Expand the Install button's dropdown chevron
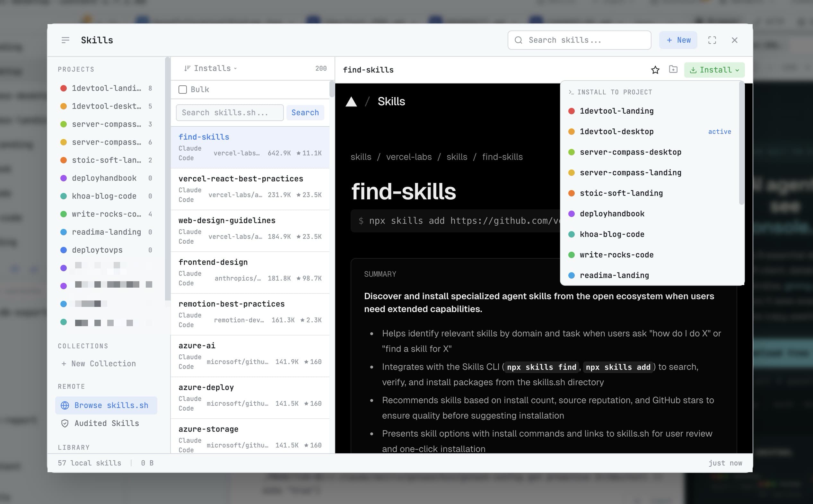The image size is (813, 504). click(737, 70)
